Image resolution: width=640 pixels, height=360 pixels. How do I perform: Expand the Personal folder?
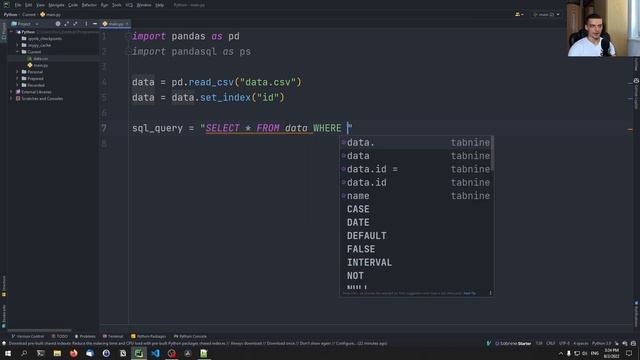[x=17, y=72]
